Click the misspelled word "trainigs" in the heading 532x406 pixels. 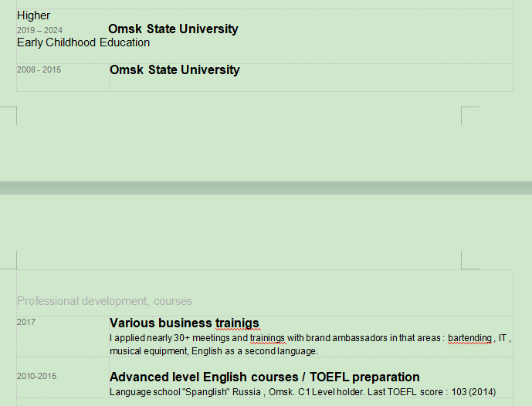(237, 323)
